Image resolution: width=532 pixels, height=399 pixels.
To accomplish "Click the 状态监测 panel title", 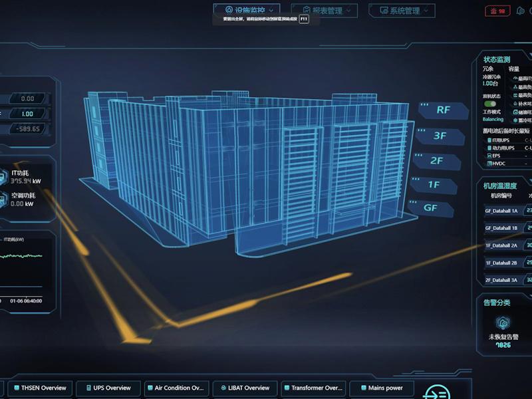I will coord(497,59).
